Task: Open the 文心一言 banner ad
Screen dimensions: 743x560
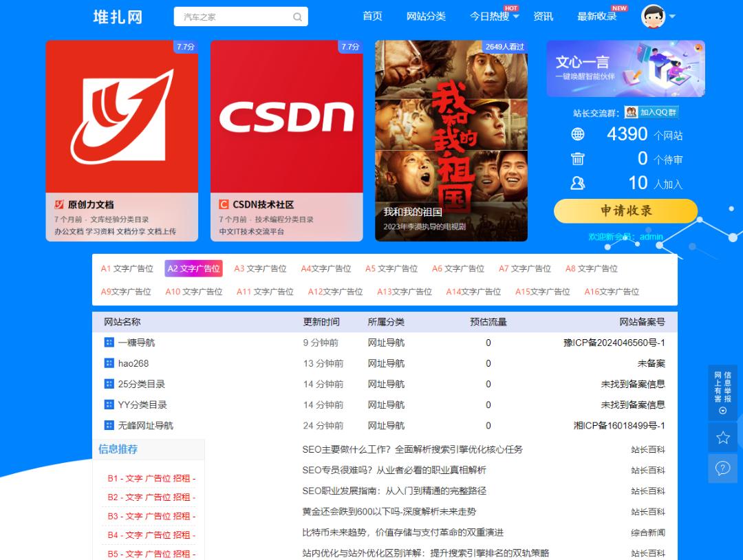Action: 625,69
